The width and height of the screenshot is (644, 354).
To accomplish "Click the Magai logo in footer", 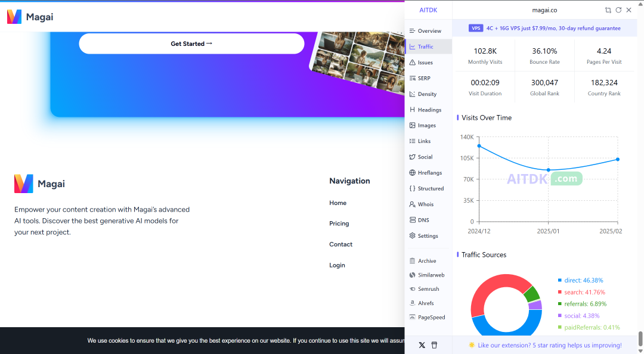I will tap(39, 184).
